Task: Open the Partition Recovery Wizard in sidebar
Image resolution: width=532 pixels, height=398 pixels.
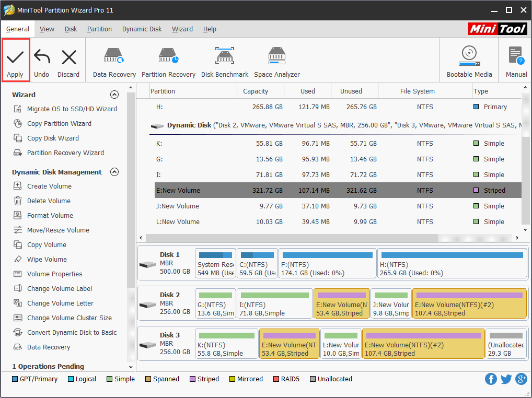Action: coord(59,153)
